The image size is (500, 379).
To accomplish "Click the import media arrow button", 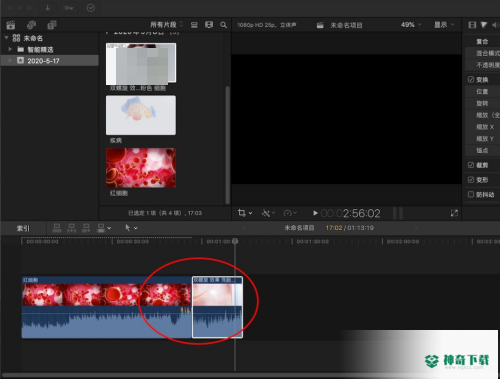I will tap(48, 8).
